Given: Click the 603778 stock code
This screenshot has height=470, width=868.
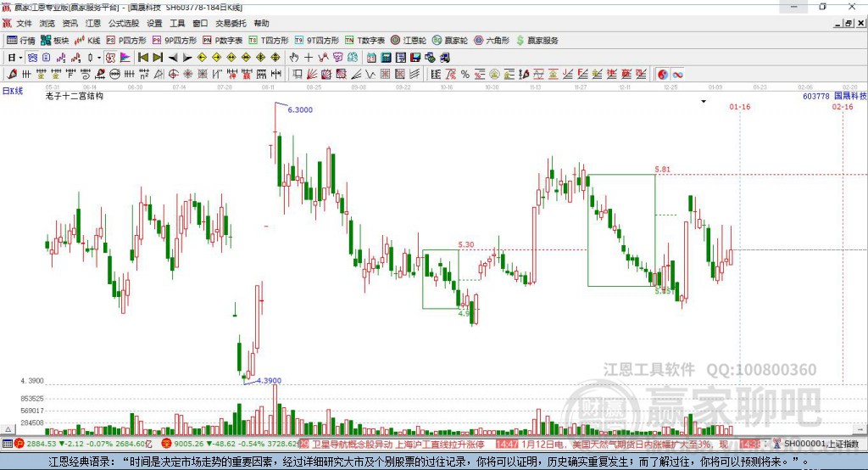Looking at the screenshot, I should click(x=816, y=96).
